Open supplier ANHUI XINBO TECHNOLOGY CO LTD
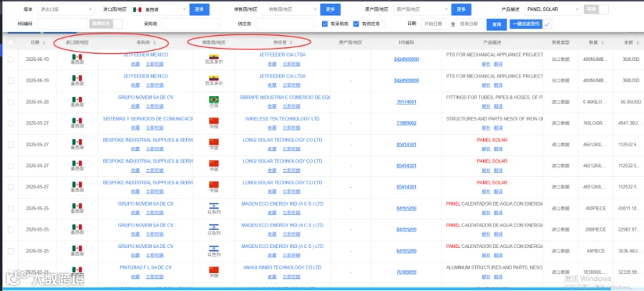The height and width of the screenshot is (291, 644). tap(282, 267)
